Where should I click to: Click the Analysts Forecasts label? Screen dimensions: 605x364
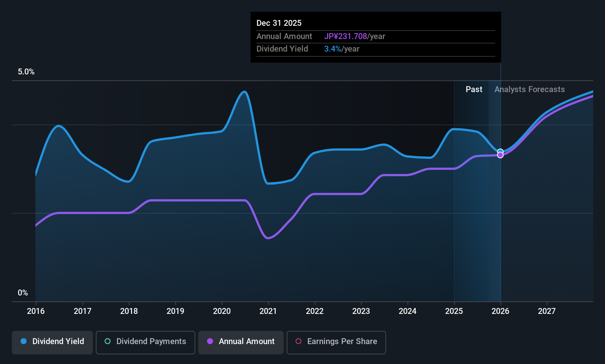pos(529,90)
